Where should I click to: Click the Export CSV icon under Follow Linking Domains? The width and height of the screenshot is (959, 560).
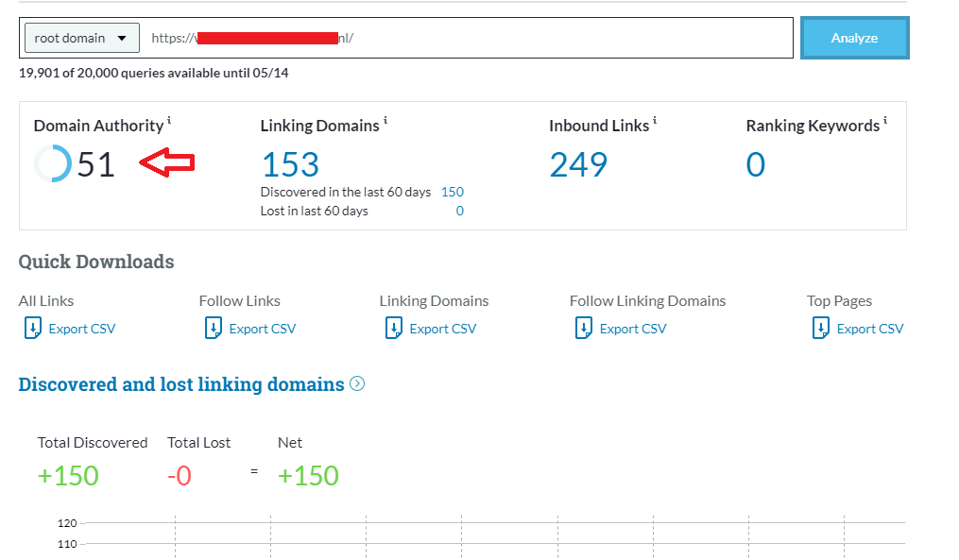[584, 328]
